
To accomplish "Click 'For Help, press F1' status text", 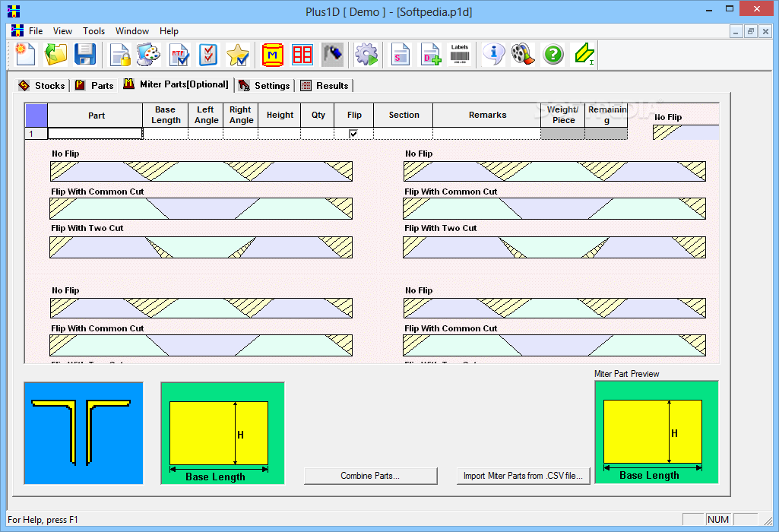I will 43,520.
